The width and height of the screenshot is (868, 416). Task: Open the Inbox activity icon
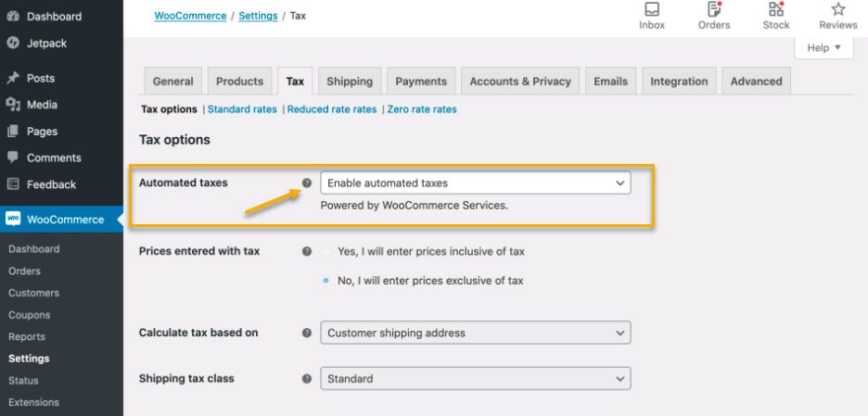pyautogui.click(x=652, y=9)
